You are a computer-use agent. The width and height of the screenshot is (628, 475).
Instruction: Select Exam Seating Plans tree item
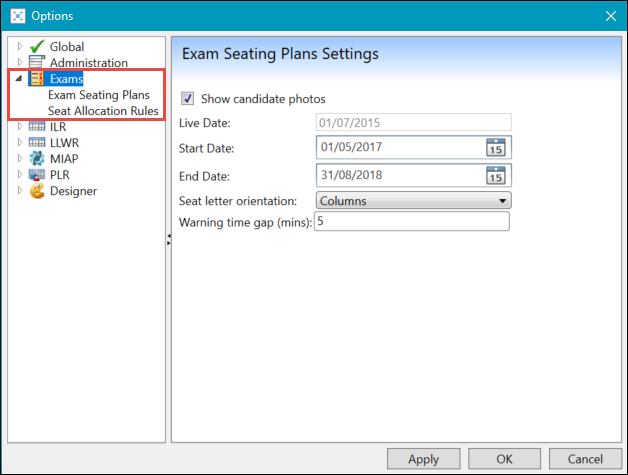(99, 95)
